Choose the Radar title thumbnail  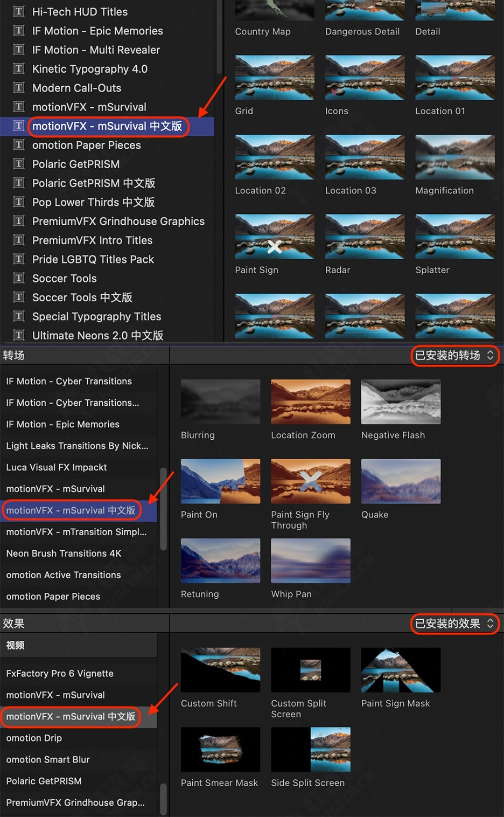tap(365, 237)
